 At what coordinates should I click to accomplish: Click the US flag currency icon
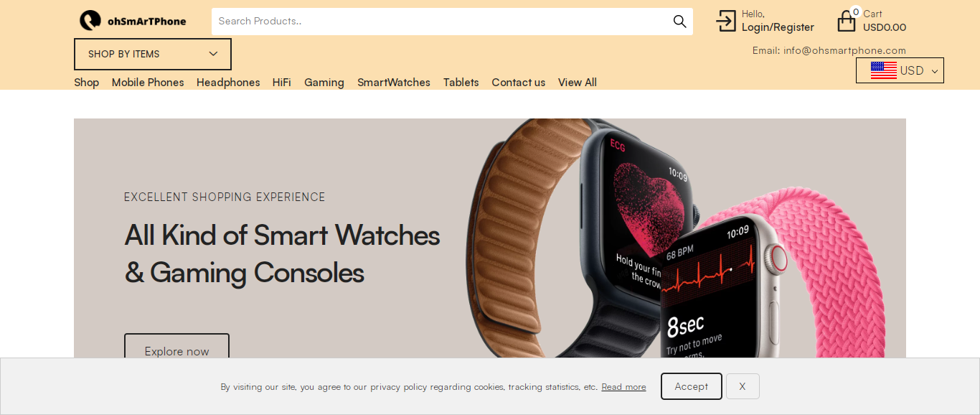coord(883,70)
